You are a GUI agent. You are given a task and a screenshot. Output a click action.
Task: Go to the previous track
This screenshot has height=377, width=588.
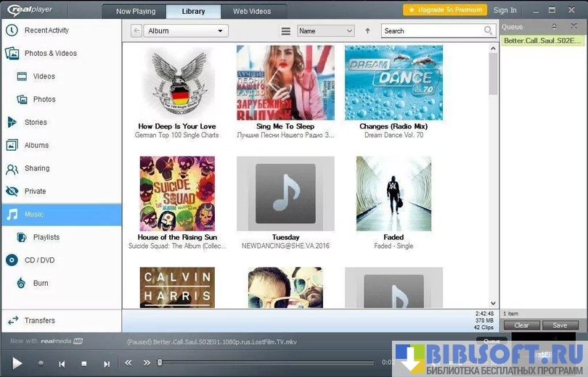pos(62,363)
